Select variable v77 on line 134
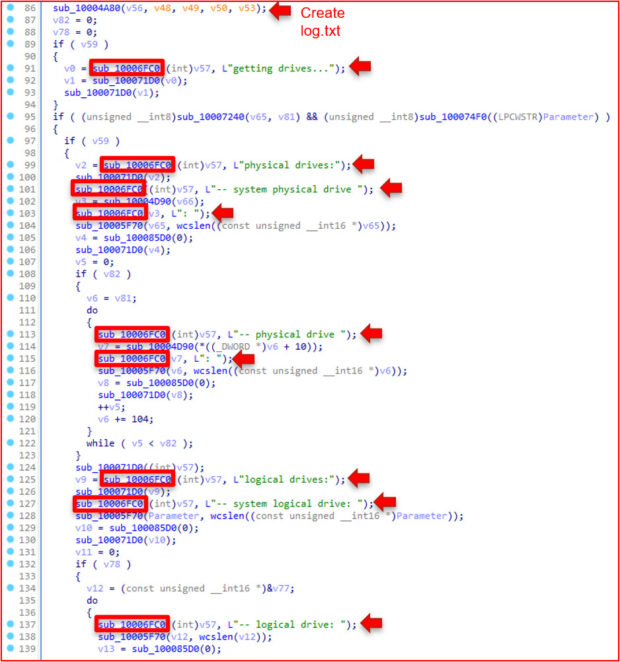The image size is (620, 662). coord(281,589)
